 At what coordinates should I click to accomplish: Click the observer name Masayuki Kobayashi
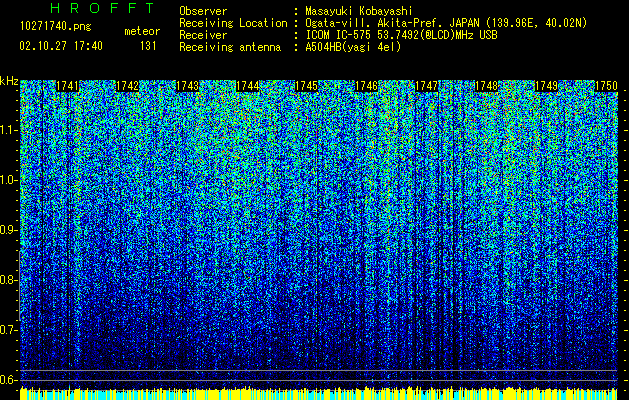(359, 11)
